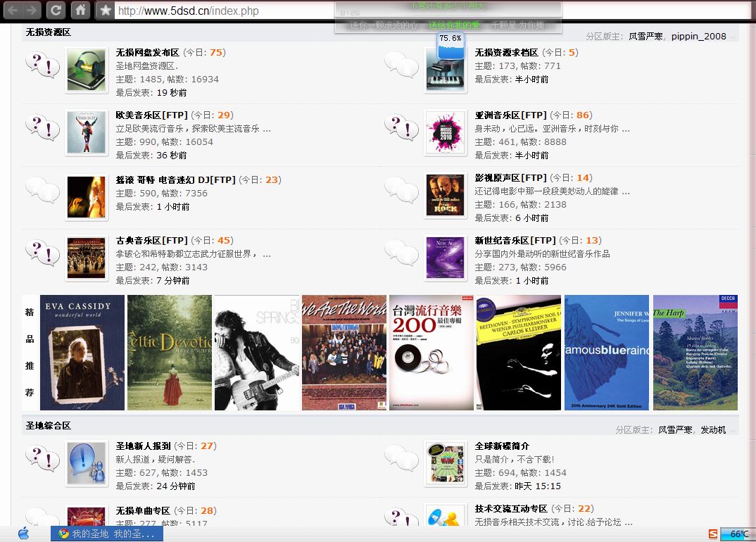Open the 技术交流互动专区 forum link
The width and height of the screenshot is (756, 542).
pyautogui.click(x=511, y=509)
